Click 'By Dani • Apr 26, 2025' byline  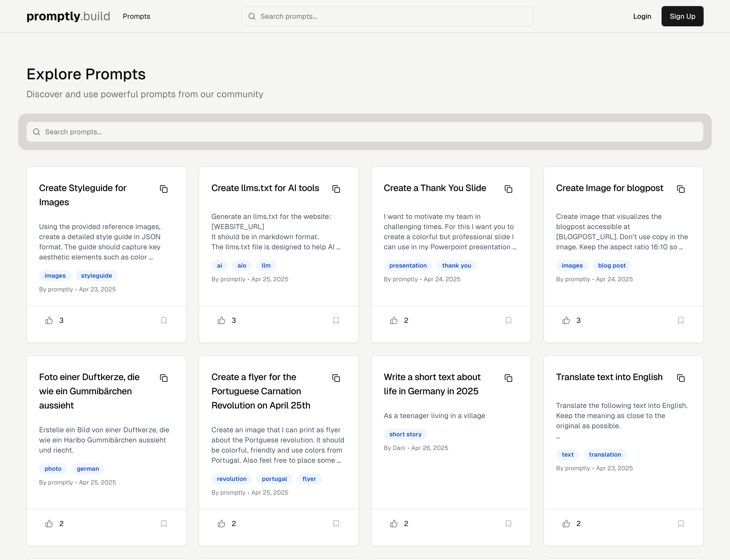pos(416,448)
